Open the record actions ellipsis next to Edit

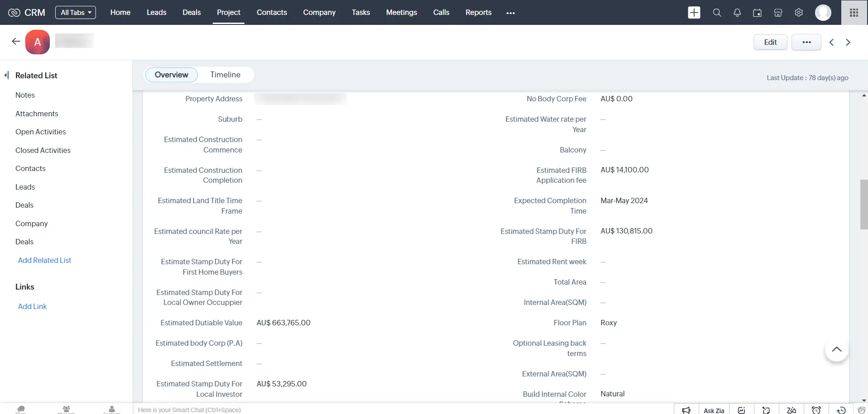pos(806,42)
